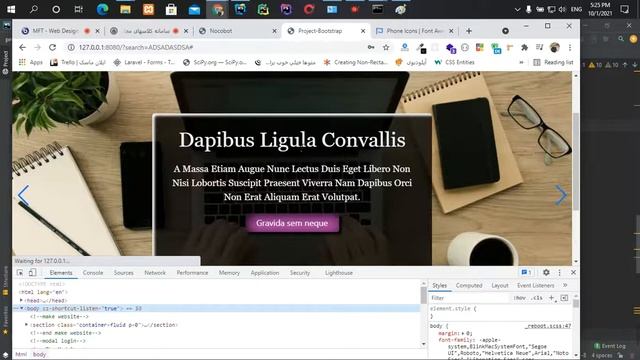Open the saved passwords key icon

click(x=371, y=47)
